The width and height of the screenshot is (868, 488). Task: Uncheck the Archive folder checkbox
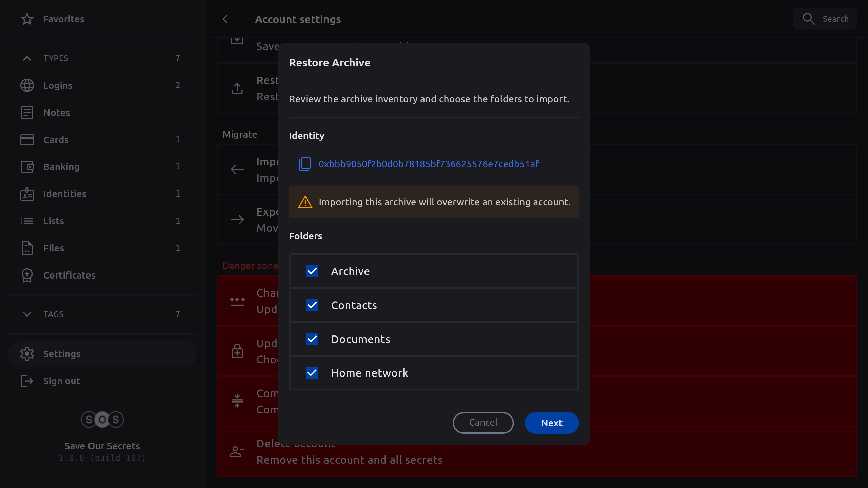(x=312, y=271)
